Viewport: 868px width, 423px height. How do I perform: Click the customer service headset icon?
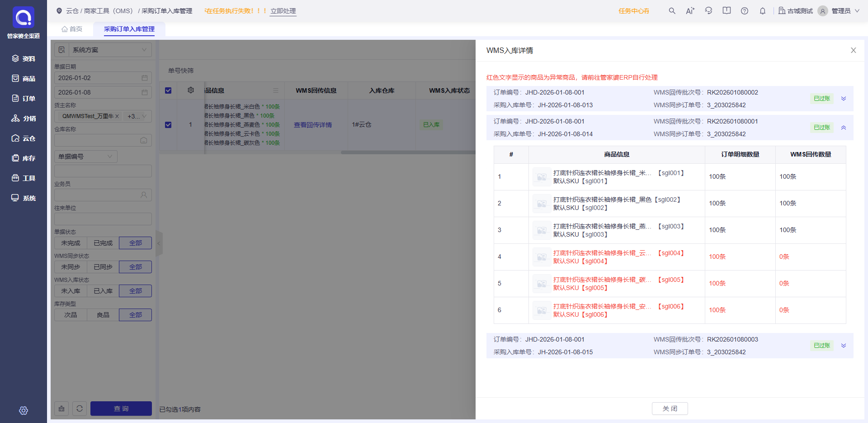708,11
